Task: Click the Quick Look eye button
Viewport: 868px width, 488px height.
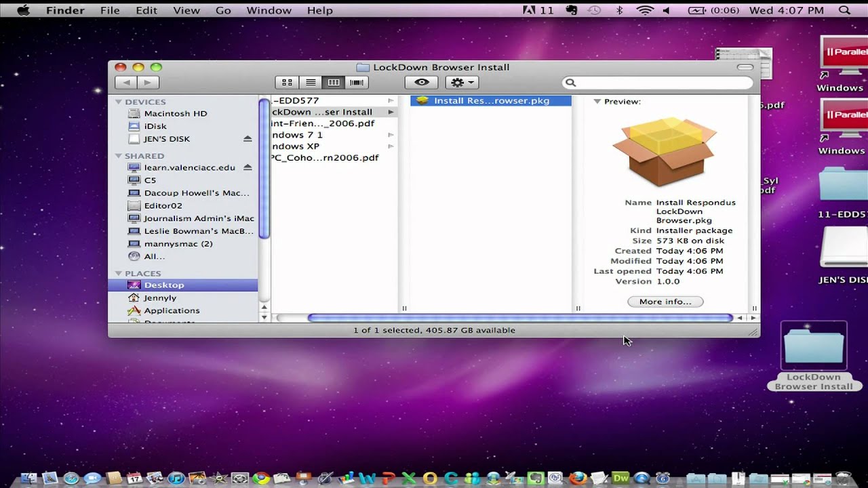Action: click(x=422, y=83)
